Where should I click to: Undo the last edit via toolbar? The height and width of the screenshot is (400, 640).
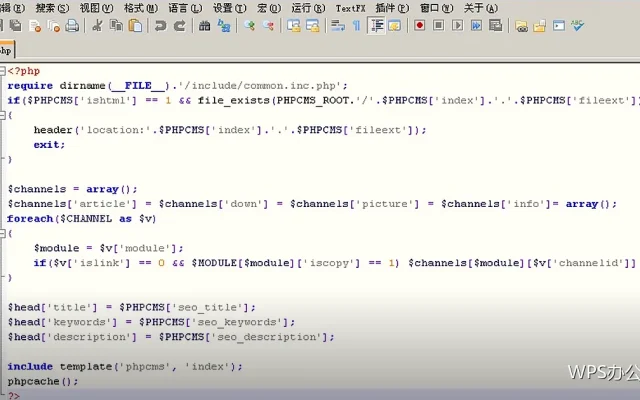pos(160,26)
